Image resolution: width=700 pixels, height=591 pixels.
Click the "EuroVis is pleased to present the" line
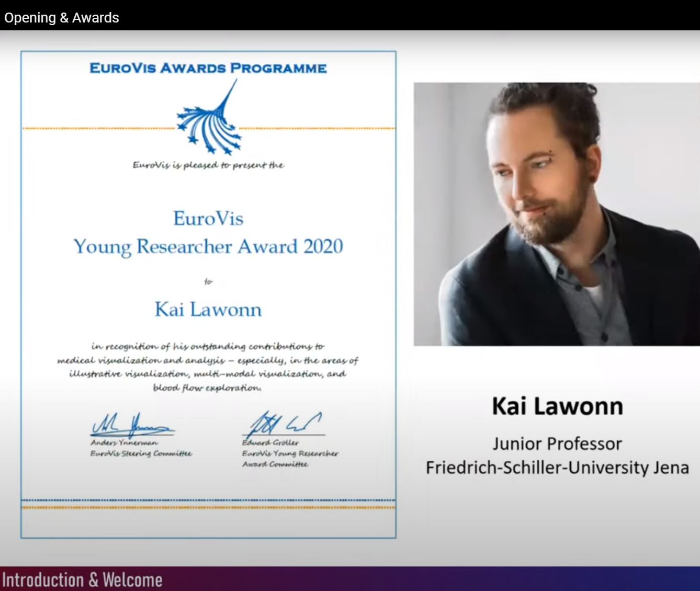pyautogui.click(x=208, y=165)
